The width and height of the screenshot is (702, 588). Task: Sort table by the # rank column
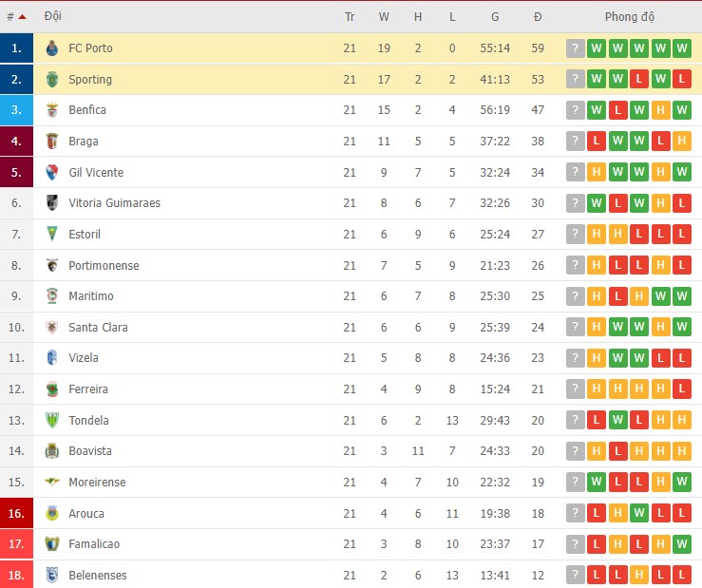[15, 17]
